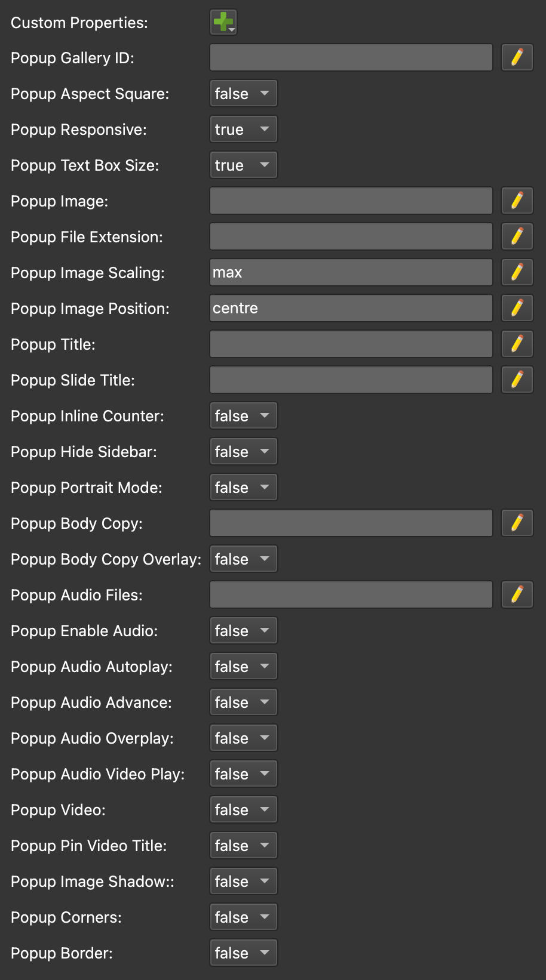Open pencil editor for Popup Body Copy
Image resolution: width=546 pixels, height=980 pixels.
coord(517,523)
